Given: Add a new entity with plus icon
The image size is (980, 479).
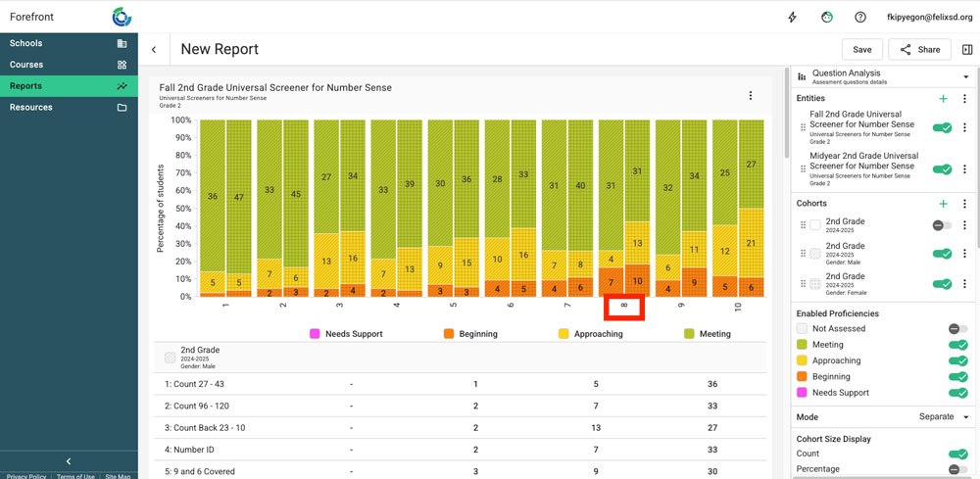Looking at the screenshot, I should pyautogui.click(x=943, y=99).
